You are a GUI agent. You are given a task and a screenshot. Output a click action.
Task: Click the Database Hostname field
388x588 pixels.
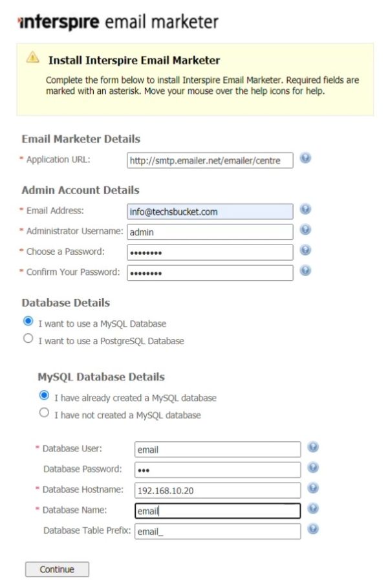pyautogui.click(x=218, y=490)
